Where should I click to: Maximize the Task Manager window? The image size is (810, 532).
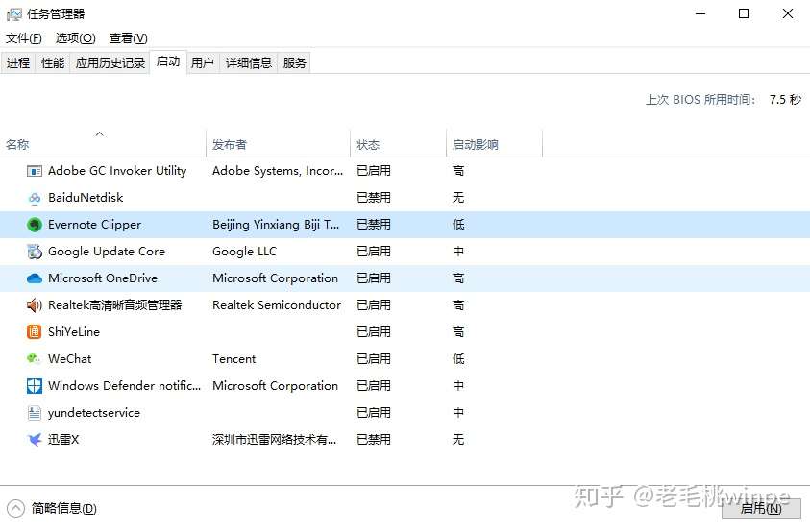pyautogui.click(x=744, y=14)
